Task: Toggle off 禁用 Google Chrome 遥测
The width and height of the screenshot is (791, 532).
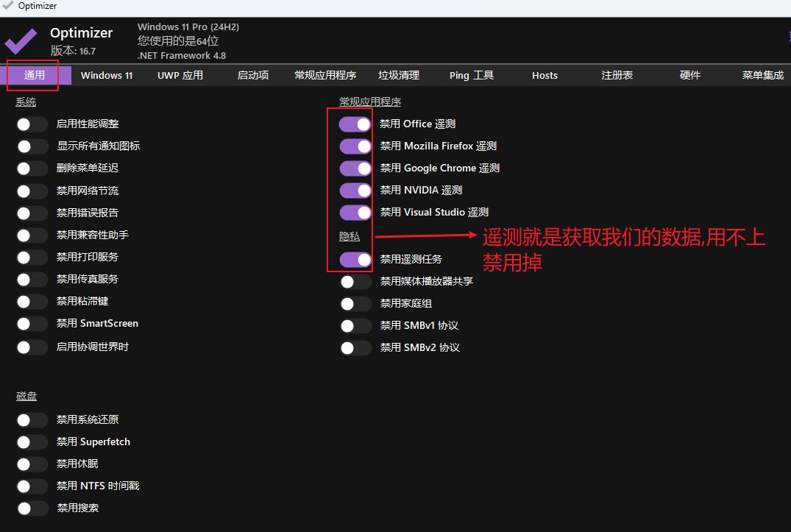Action: [x=355, y=169]
